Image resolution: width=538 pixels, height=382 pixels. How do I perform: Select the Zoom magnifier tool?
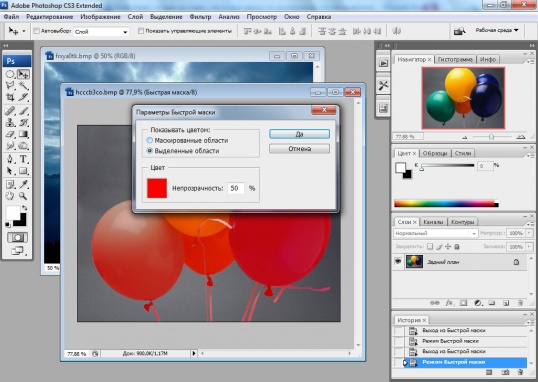(x=23, y=196)
